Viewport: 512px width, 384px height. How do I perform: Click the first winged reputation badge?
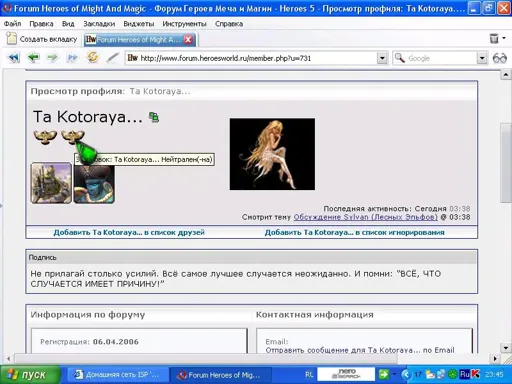pos(45,137)
